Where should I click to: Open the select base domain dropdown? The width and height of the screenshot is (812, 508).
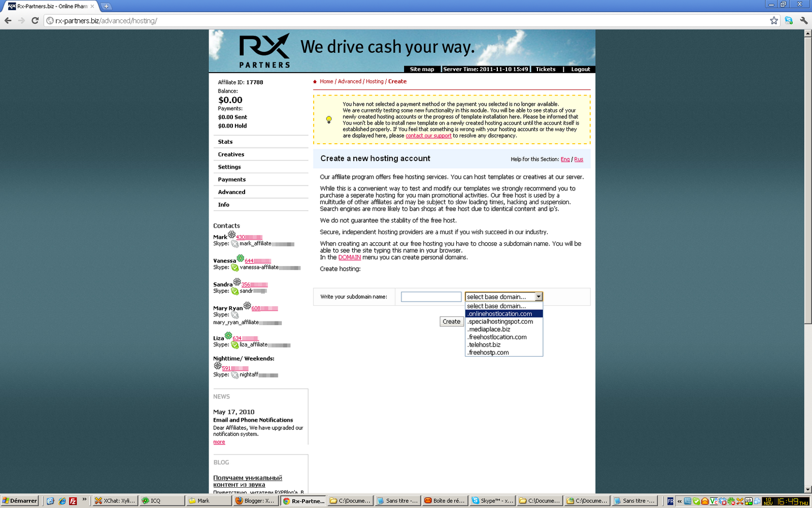coord(504,297)
